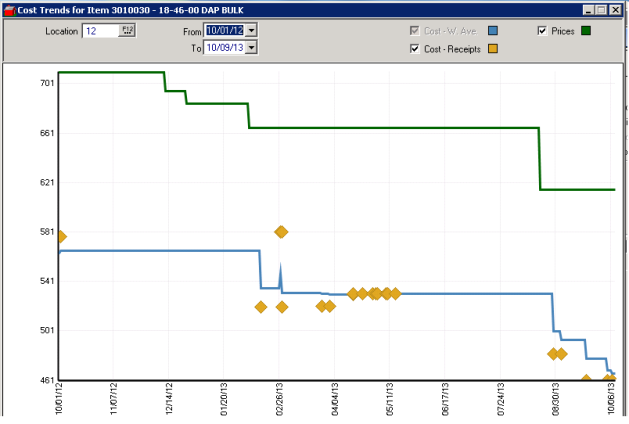This screenshot has height=424, width=629.
Task: Maximize the Cost Trends window
Action: pos(602,9)
